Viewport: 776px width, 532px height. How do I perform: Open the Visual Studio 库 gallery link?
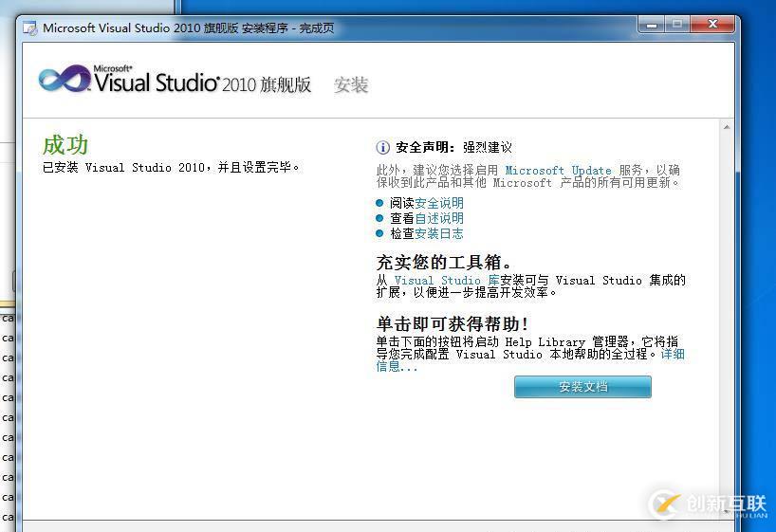447,280
